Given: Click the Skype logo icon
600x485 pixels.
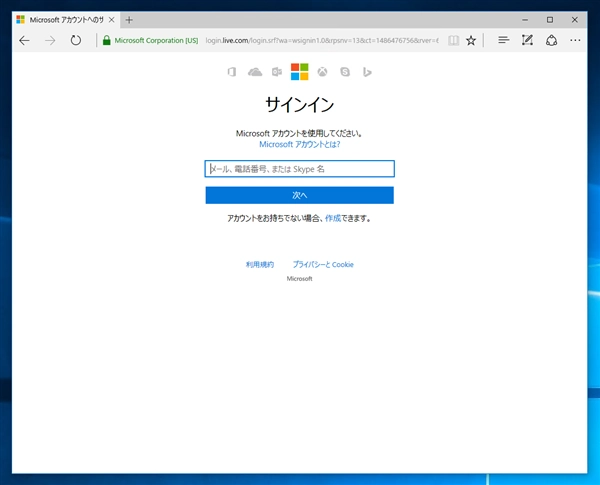Looking at the screenshot, I should coord(345,72).
